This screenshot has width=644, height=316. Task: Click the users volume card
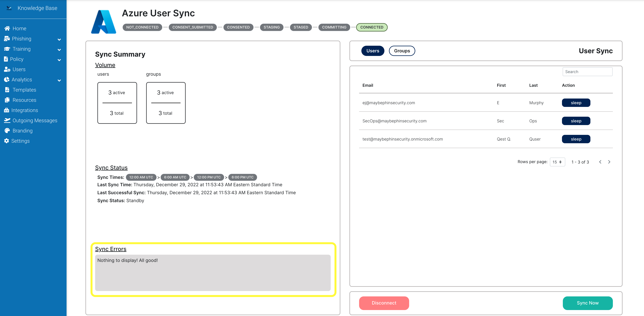117,103
